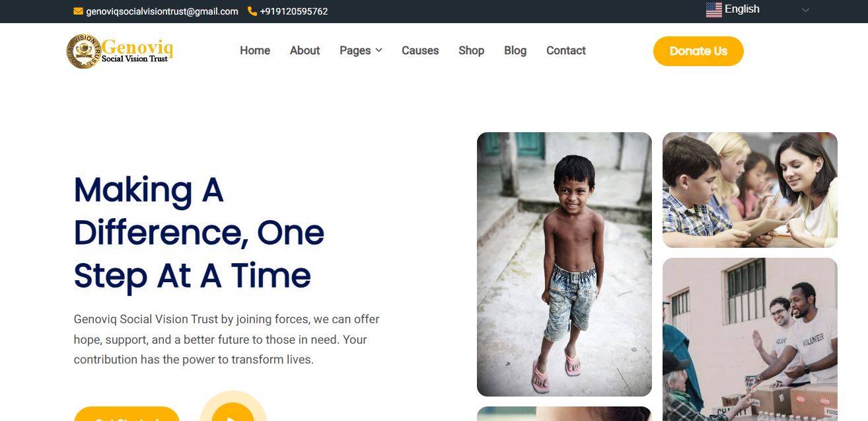The image size is (868, 421).
Task: Navigate to the Shop page
Action: [471, 50]
